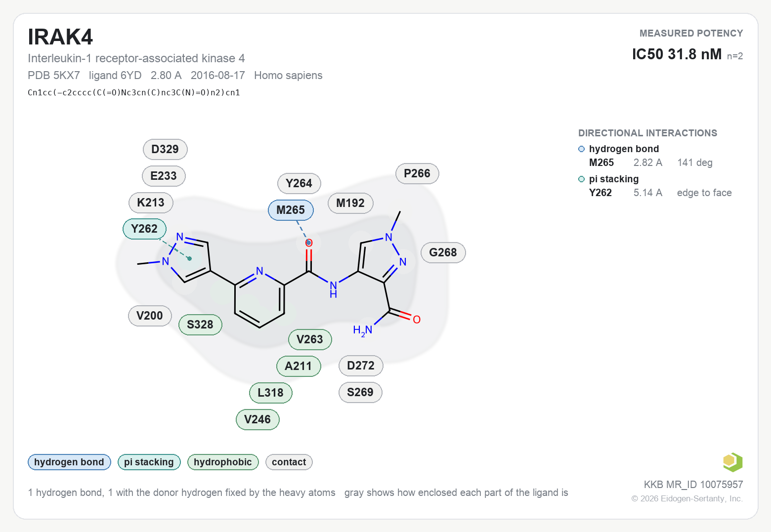Click the pi stacking legend pill
771x532 pixels.
[x=149, y=462]
